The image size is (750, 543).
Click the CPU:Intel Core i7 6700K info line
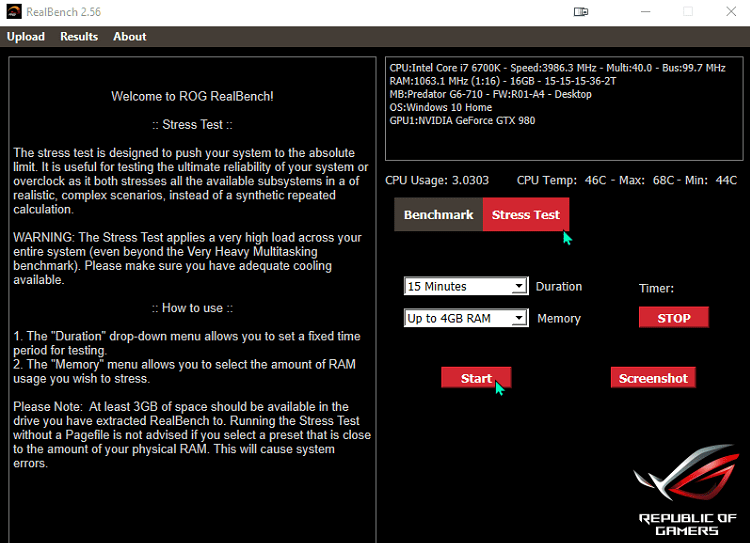(557, 68)
